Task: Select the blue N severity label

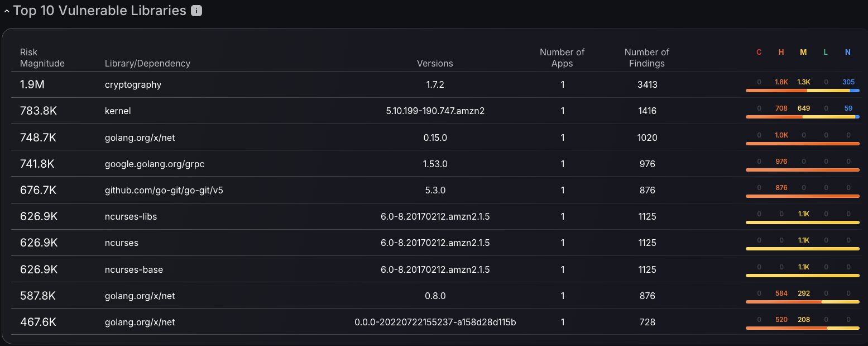Action: click(x=848, y=52)
